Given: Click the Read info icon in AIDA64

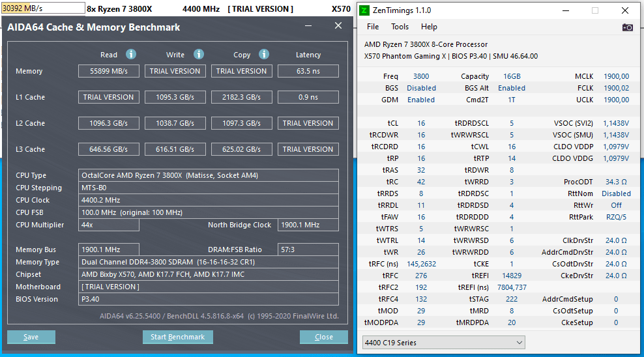Looking at the screenshot, I should coord(131,54).
